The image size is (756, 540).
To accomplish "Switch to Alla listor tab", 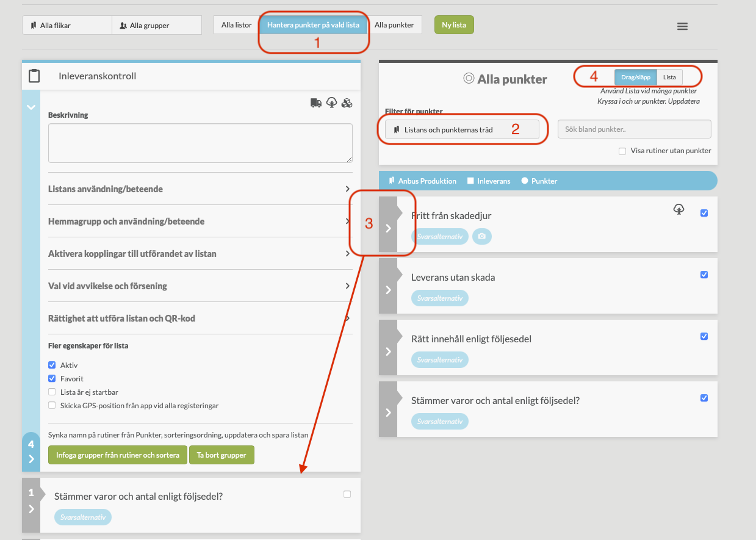I will [236, 25].
